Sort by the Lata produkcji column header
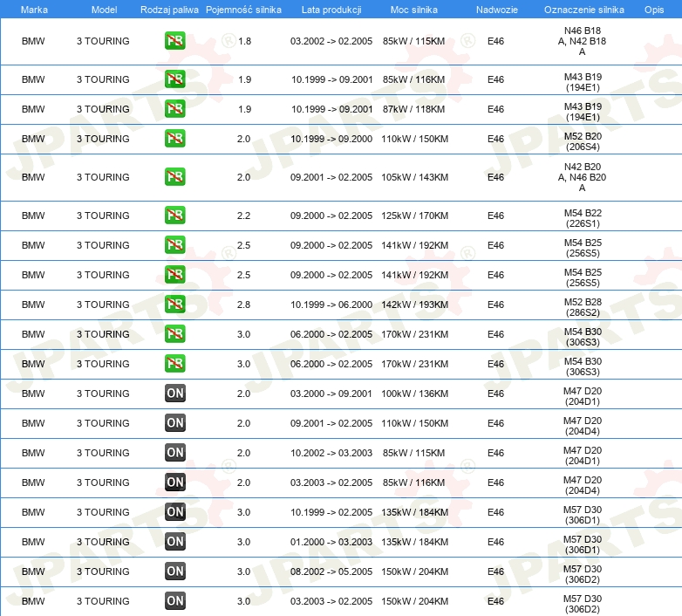The image size is (682, 616). (x=331, y=9)
